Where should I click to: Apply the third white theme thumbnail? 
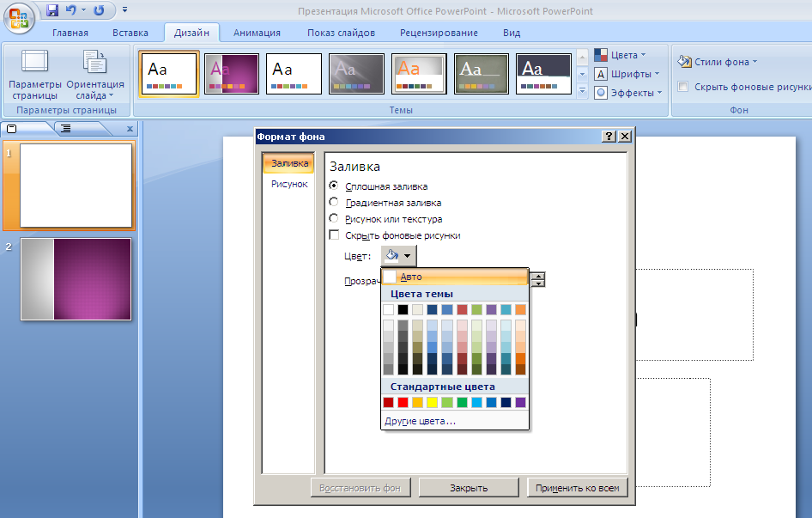[294, 74]
